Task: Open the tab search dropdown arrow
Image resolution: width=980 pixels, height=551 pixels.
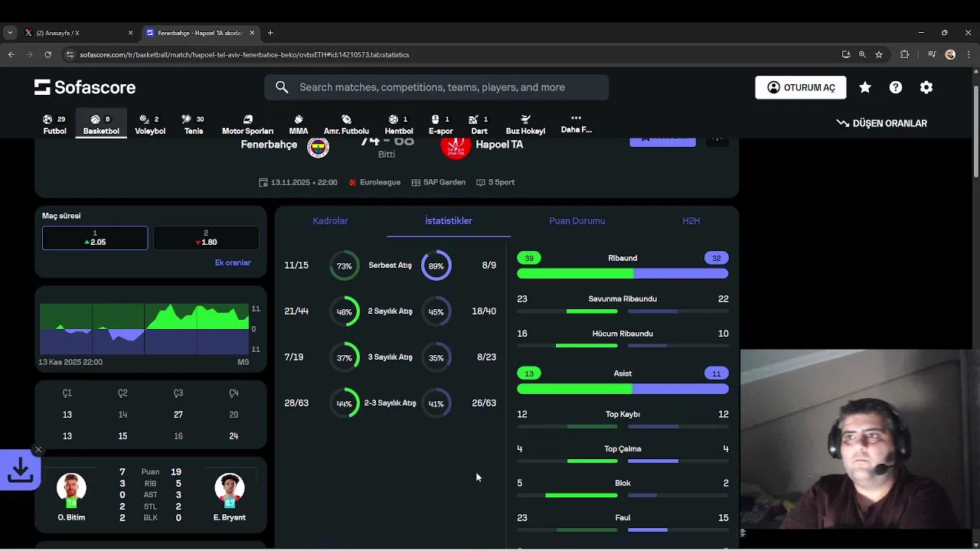Action: [x=9, y=33]
